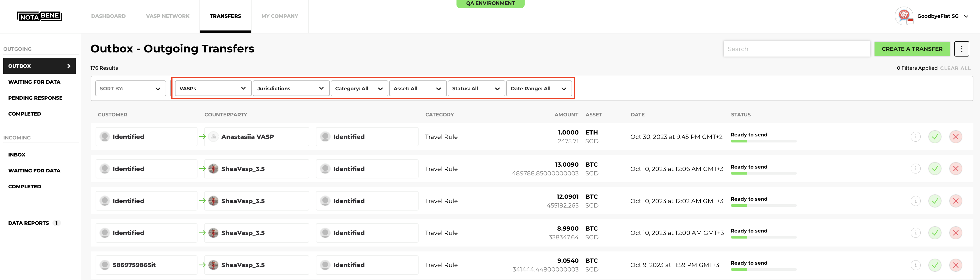Open the Anastasiia VASP counterparty cell

[x=257, y=137]
